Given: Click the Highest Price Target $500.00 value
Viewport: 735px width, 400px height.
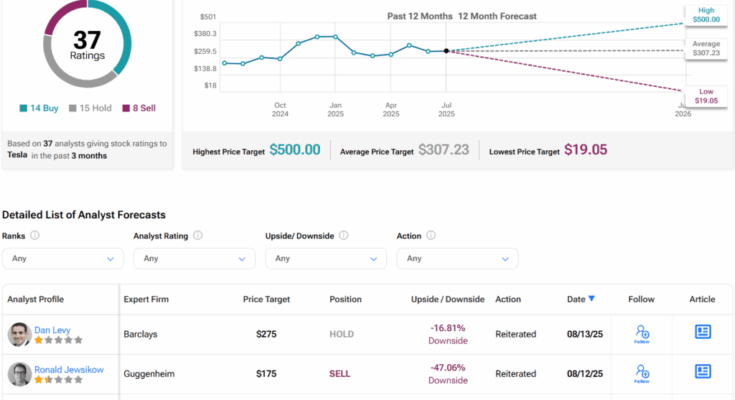Looking at the screenshot, I should coord(295,150).
